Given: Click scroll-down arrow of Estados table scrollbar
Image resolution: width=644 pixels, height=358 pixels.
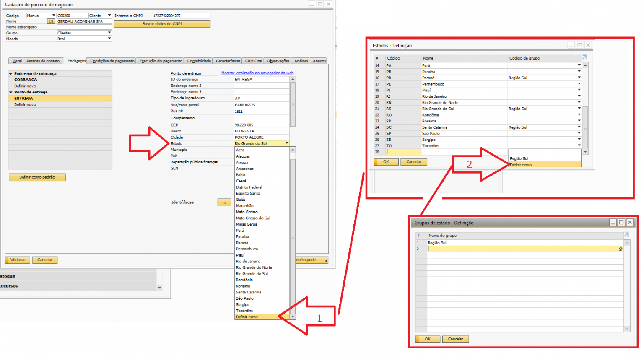Looking at the screenshot, I should coord(585,152).
